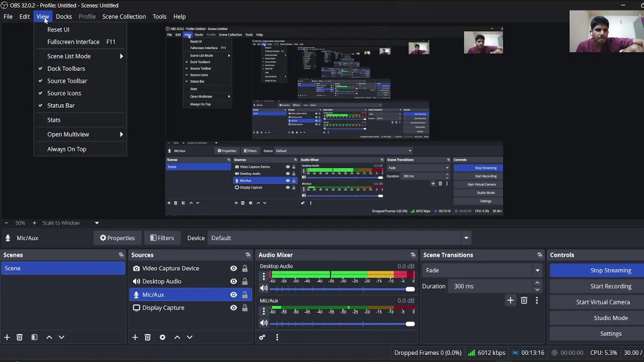The width and height of the screenshot is (644, 362).
Task: Open Audio Mixer three-dot menu at bottom
Action: tap(277, 337)
